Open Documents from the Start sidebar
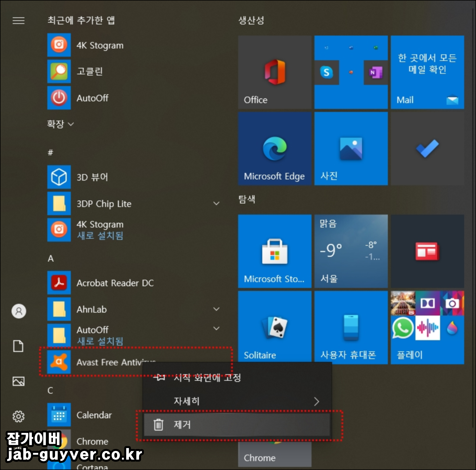This screenshot has height=470, width=476. 19,346
